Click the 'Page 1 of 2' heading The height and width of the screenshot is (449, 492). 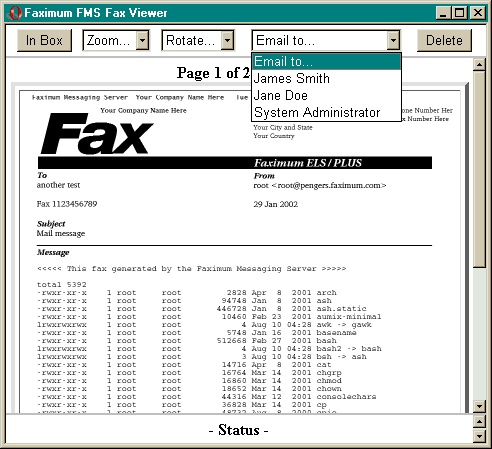213,73
